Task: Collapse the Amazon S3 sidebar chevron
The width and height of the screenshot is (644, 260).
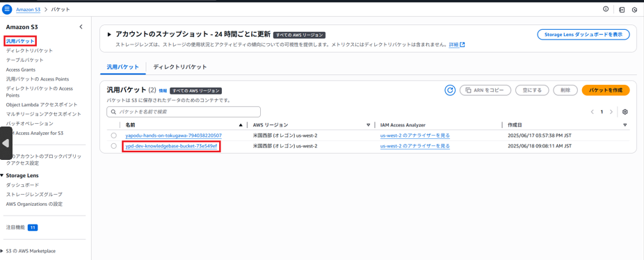Action: [x=81, y=27]
